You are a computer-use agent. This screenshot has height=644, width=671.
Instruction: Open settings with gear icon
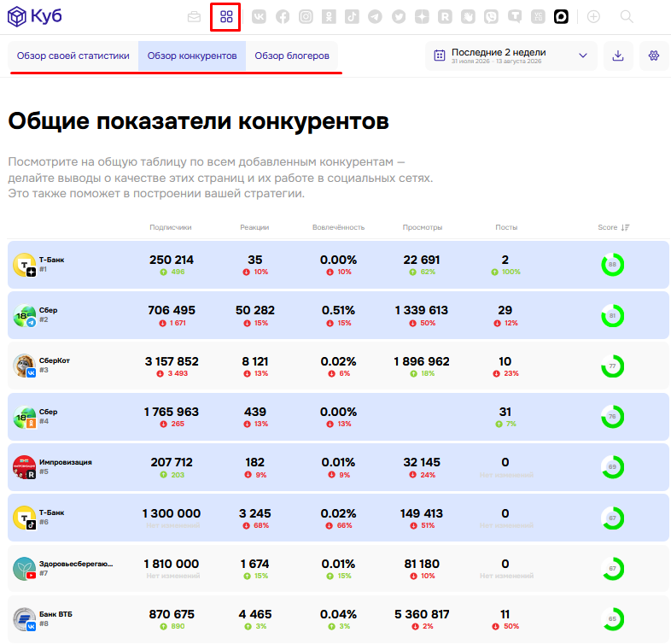click(x=654, y=56)
